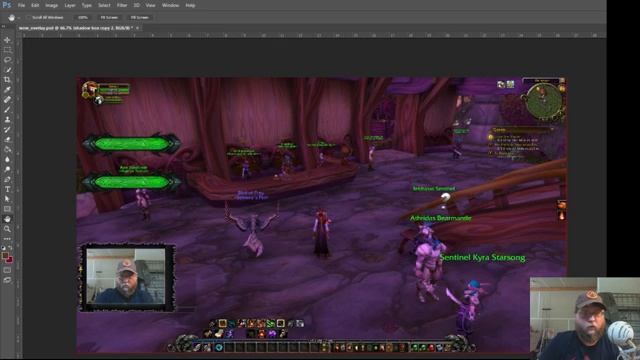Click the large webcam overlay of streamer

click(x=584, y=318)
